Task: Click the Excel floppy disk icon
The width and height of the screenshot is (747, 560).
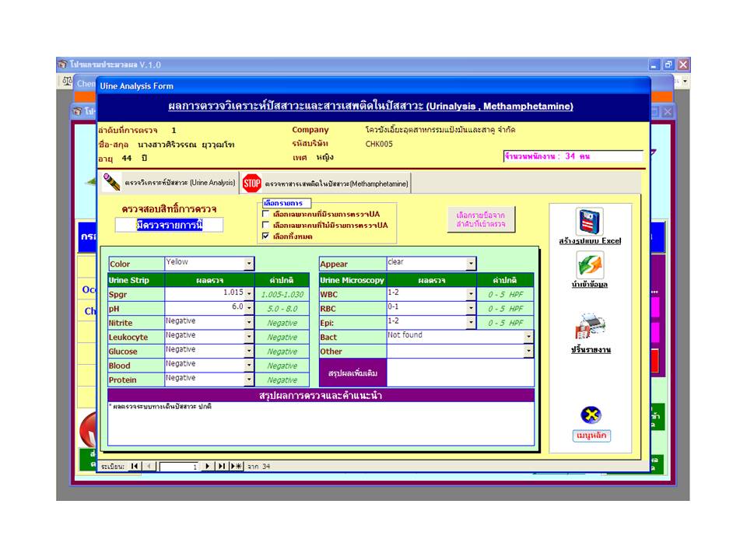Action: pyautogui.click(x=590, y=221)
